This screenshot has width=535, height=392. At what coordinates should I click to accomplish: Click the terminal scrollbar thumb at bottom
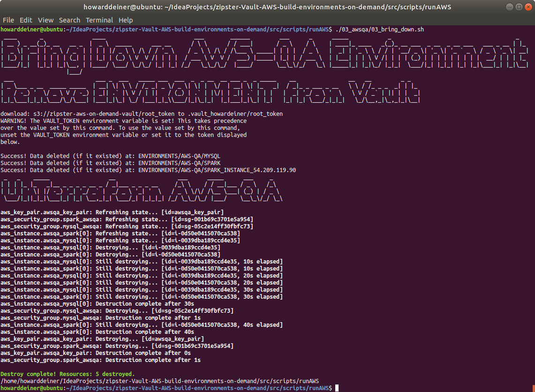(x=534, y=388)
